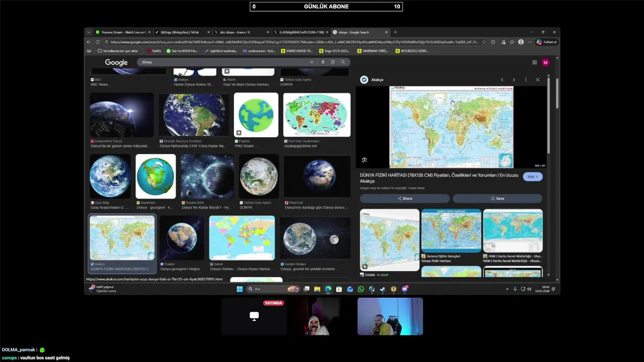Open Steam from the taskbar
Viewport: 644px width, 362px height.
point(382,289)
